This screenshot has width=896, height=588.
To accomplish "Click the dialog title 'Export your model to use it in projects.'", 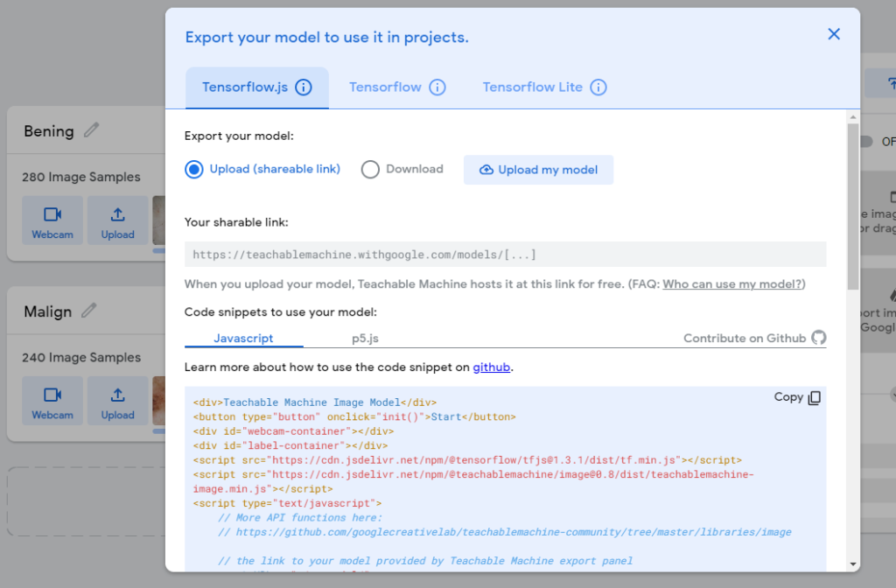I will pyautogui.click(x=327, y=37).
